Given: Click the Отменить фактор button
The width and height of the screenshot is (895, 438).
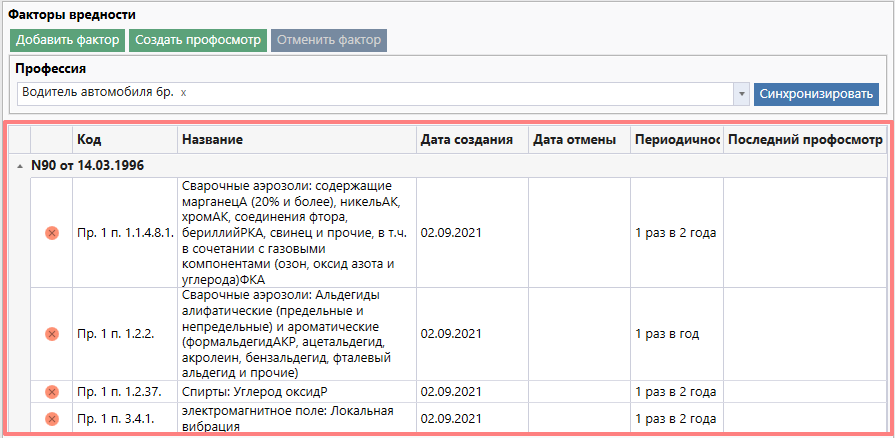Looking at the screenshot, I should tap(328, 40).
